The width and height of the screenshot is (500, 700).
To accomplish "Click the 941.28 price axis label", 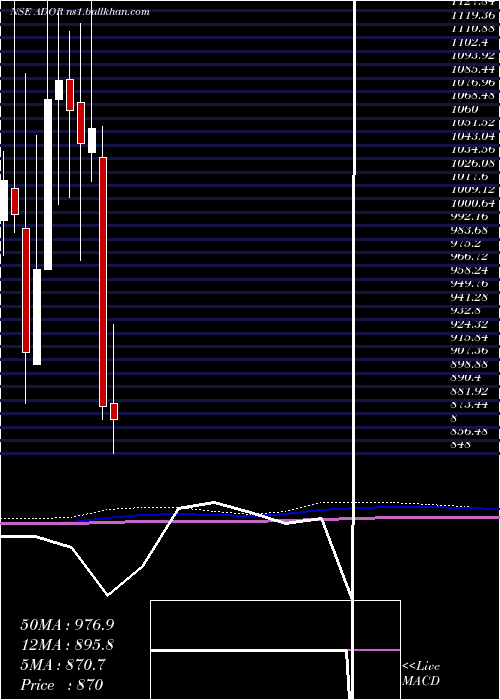I will pyautogui.click(x=469, y=297).
